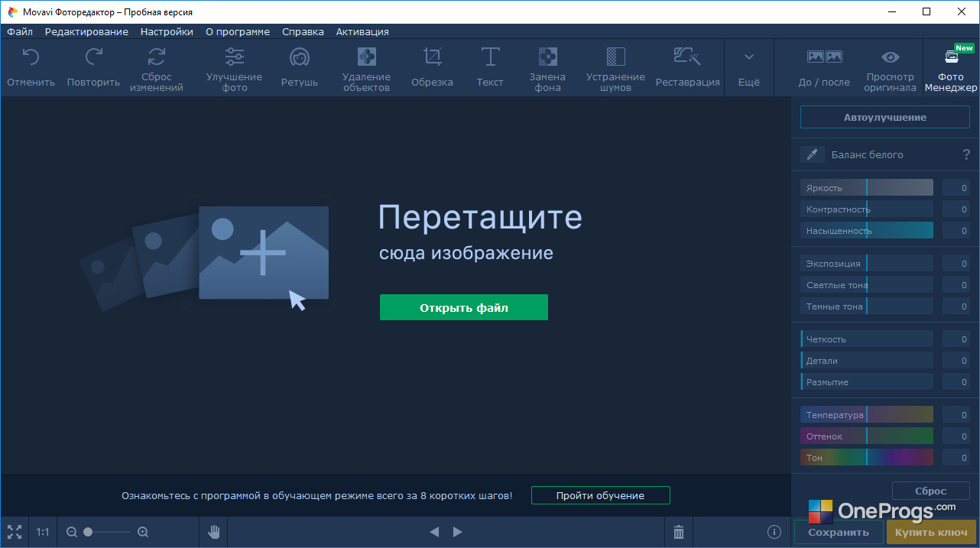Adjust the Тон hue slider
The height and width of the screenshot is (548, 980).
[x=867, y=458]
